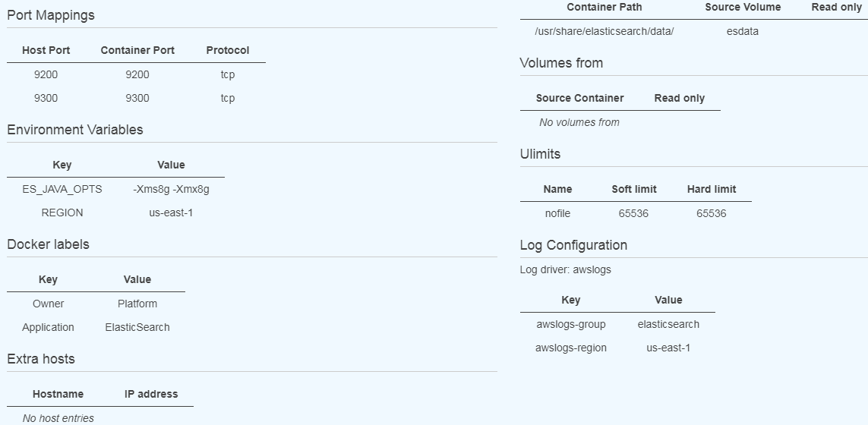Select the /usr/share/elasticsearch/data/ container path

click(x=604, y=32)
